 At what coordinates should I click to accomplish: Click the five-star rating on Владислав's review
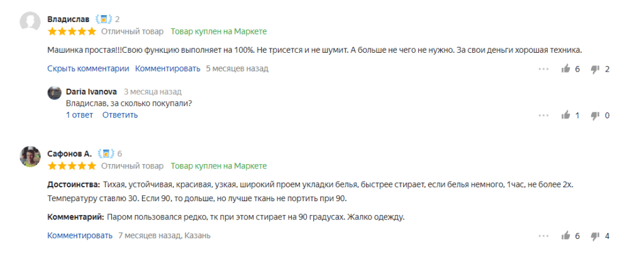[x=72, y=31]
